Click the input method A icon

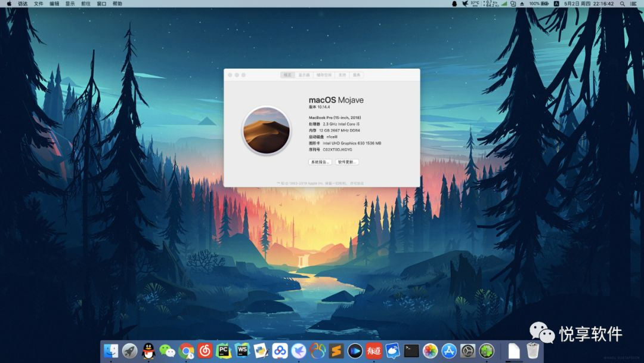556,4
